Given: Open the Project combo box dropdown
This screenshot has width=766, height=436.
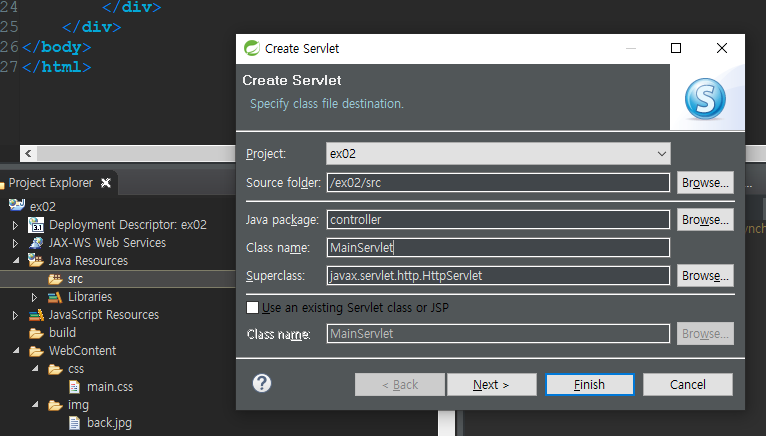Looking at the screenshot, I should click(x=661, y=153).
